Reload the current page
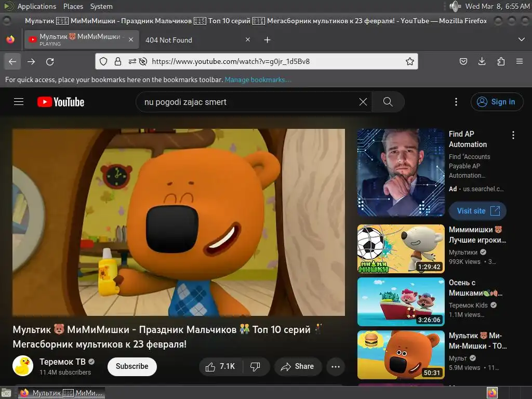 50,61
